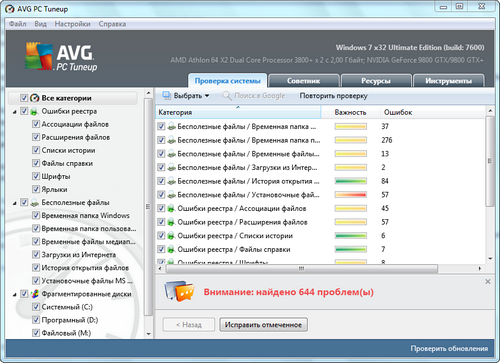This screenshot has height=363, width=500.
Task: Click importance bar of История открытия row
Action: (351, 181)
